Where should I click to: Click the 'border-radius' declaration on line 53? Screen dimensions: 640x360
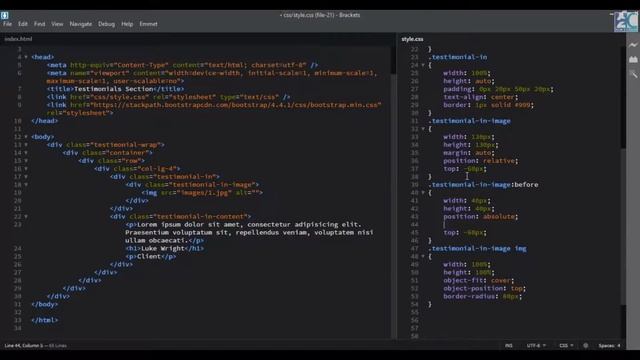[482, 296]
